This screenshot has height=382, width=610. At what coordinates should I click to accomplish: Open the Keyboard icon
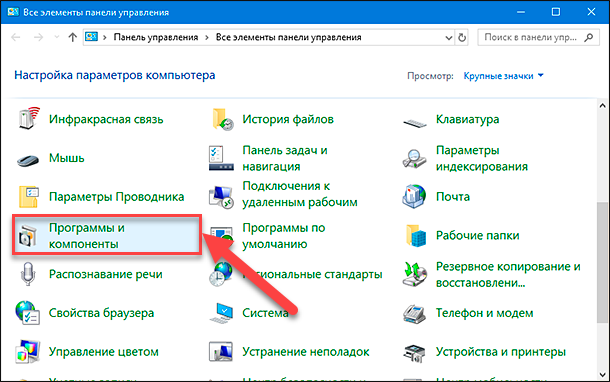point(415,123)
